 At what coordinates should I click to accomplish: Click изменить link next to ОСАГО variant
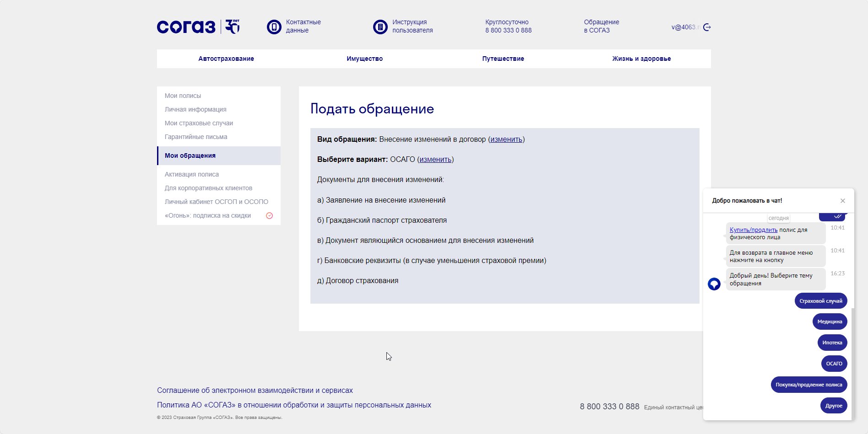tap(435, 160)
